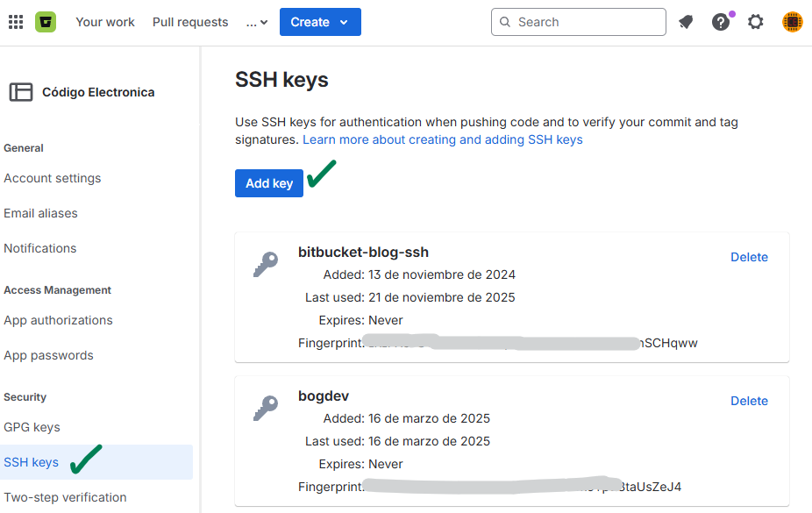Open the Atlassian app switcher grid
The height and width of the screenshot is (513, 812).
pos(15,21)
